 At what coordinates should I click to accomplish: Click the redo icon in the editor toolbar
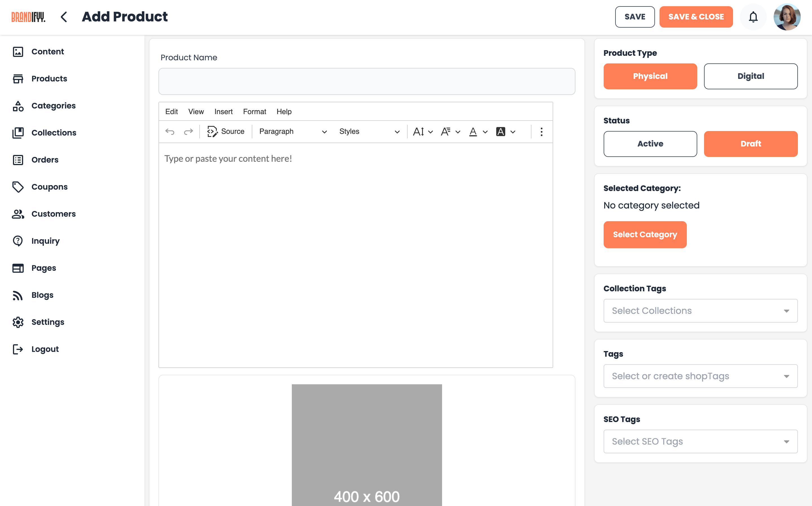pyautogui.click(x=189, y=132)
